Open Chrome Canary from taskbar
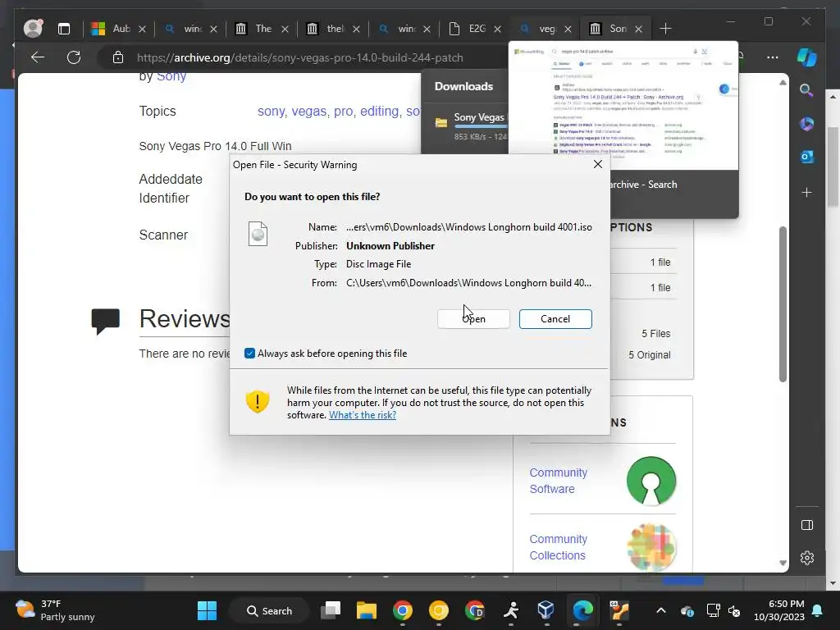The height and width of the screenshot is (630, 840). [x=438, y=610]
